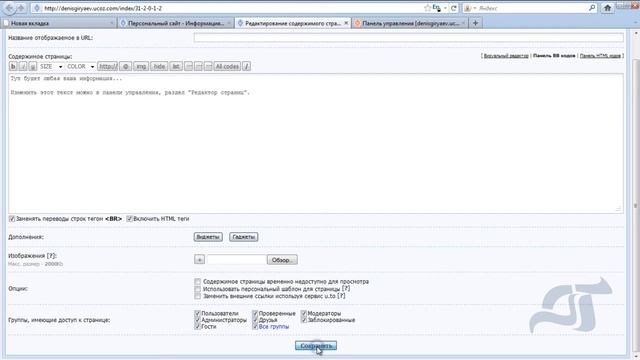Viewport: 640px width, 360px height.
Task: Show all BB codes
Action: [227, 66]
